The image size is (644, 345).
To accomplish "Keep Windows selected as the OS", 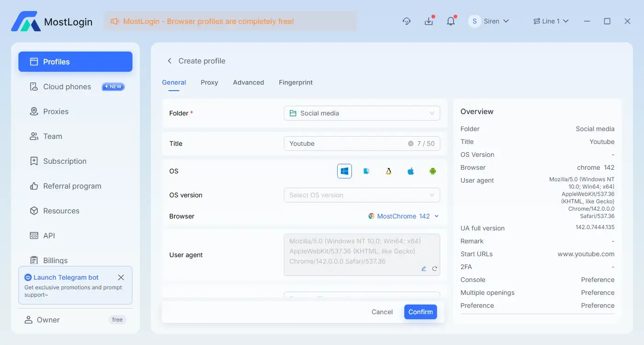I will tap(344, 171).
